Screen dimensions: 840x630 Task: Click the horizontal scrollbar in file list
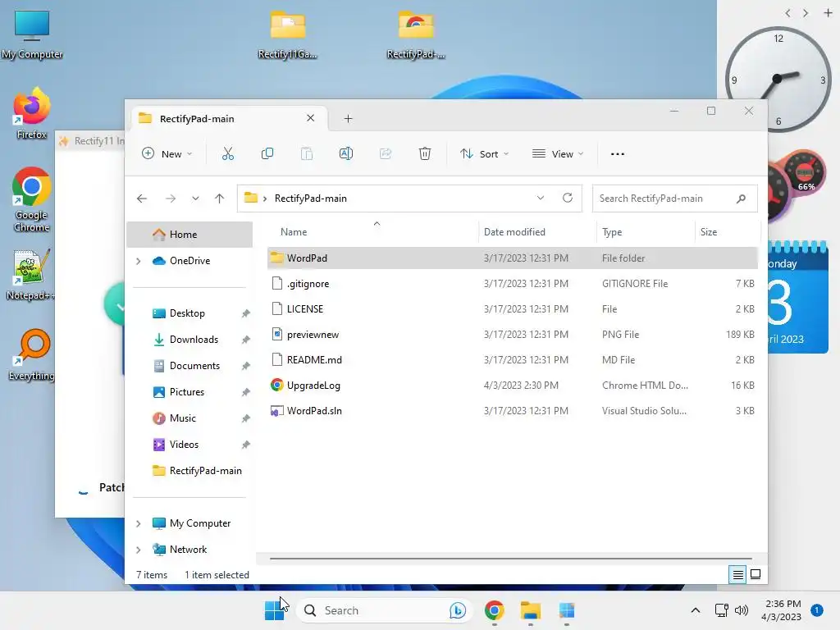(x=510, y=558)
